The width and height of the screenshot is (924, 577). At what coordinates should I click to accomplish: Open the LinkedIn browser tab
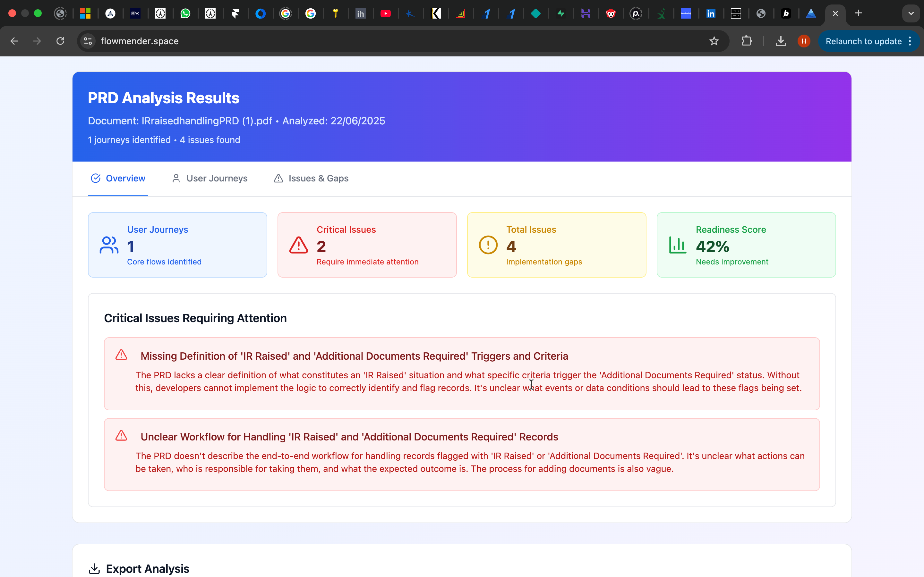point(711,14)
